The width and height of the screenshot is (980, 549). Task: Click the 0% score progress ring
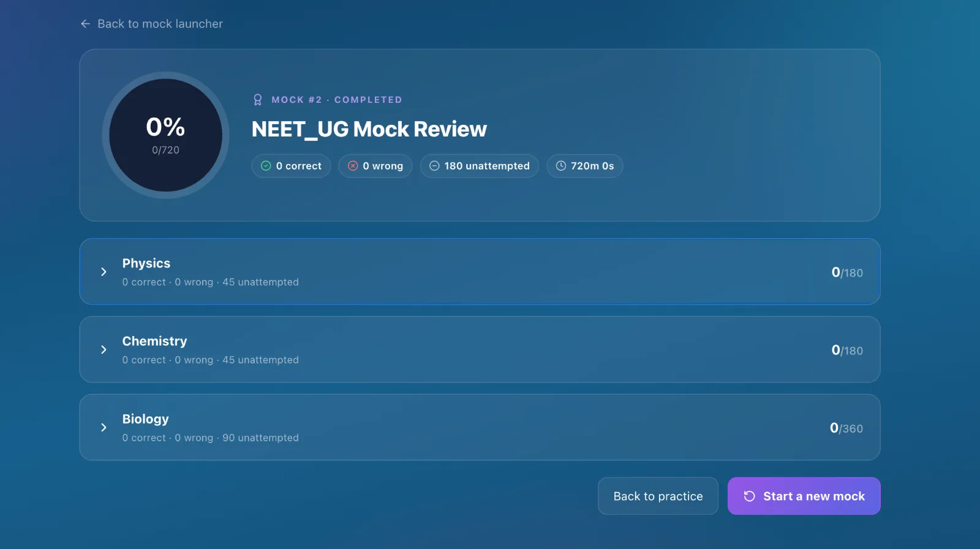[165, 135]
